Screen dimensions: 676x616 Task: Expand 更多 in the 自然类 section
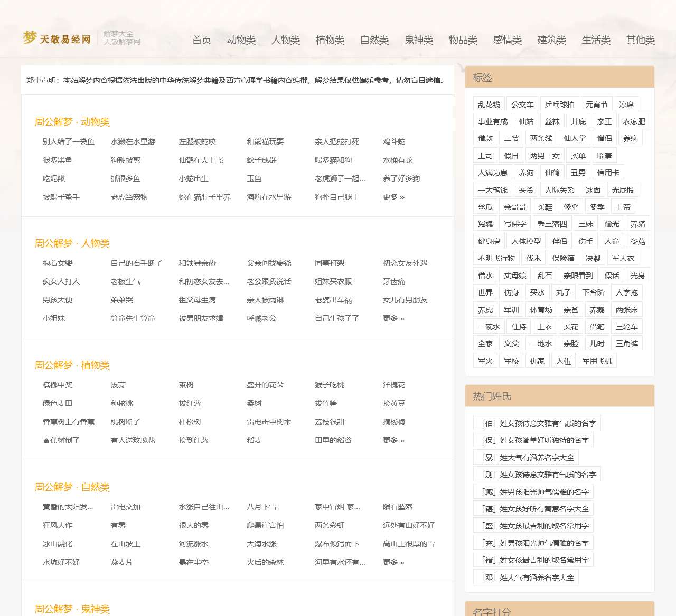(x=393, y=562)
